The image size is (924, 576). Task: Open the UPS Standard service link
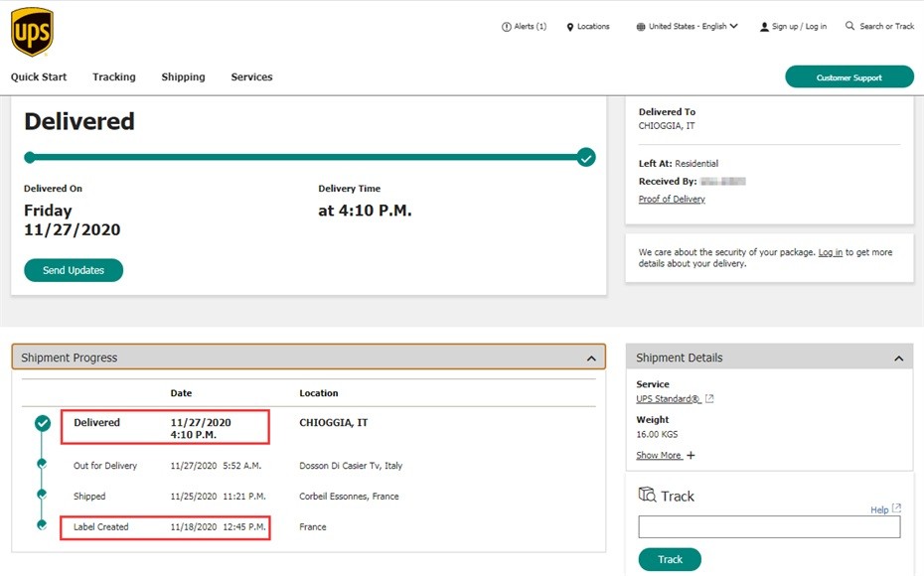point(669,398)
